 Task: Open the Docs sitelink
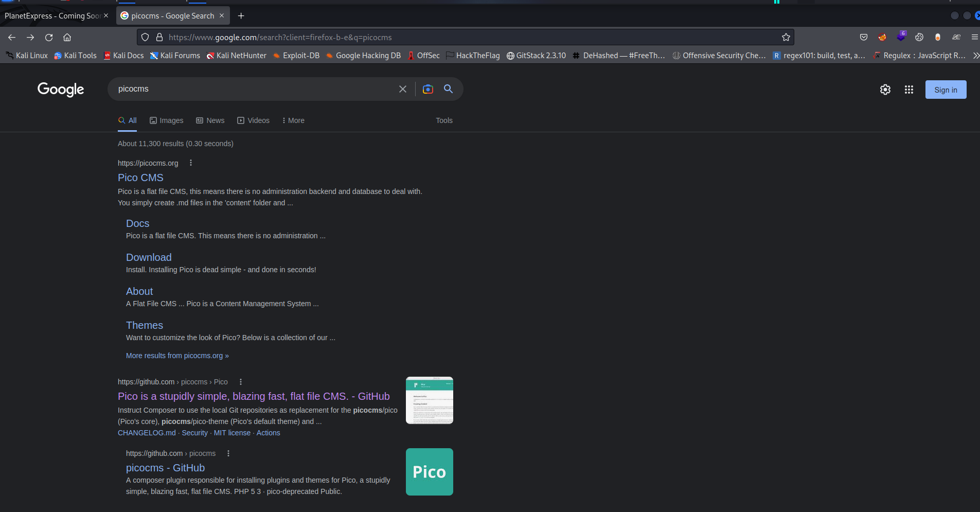click(x=137, y=223)
